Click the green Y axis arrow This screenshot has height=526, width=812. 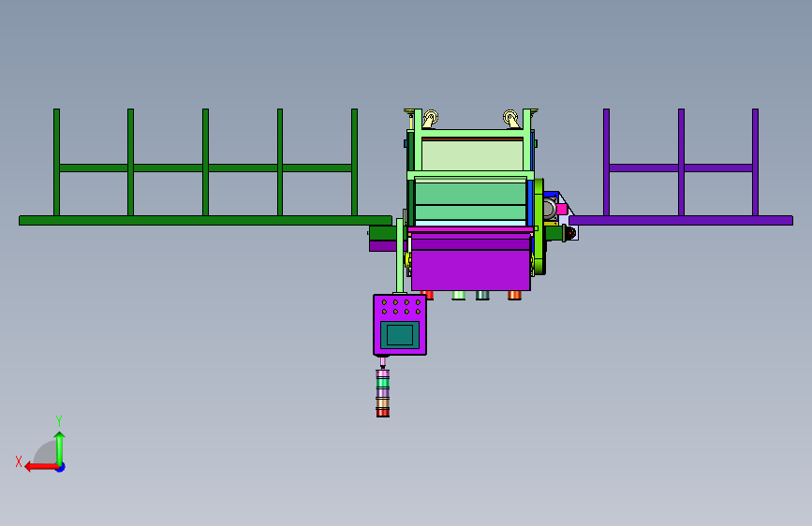point(60,448)
